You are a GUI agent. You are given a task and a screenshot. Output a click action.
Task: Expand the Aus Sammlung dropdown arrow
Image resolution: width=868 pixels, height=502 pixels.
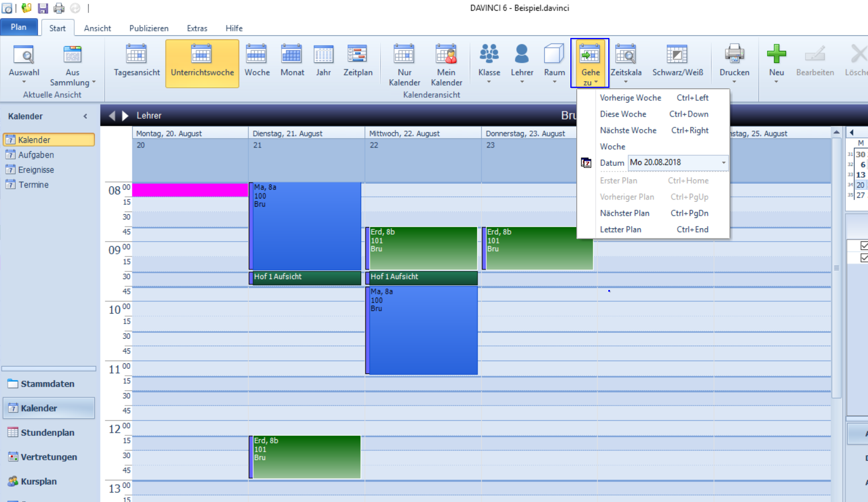point(94,82)
